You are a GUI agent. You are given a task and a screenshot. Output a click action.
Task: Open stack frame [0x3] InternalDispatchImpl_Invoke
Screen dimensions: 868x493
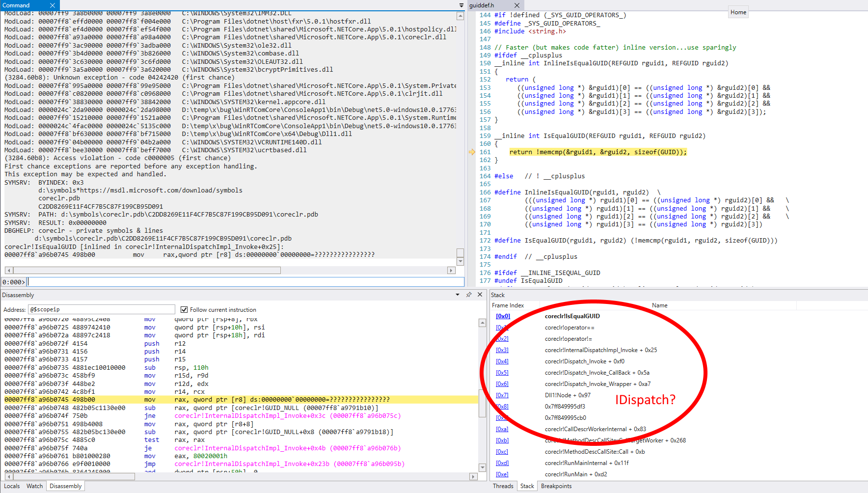coord(502,350)
